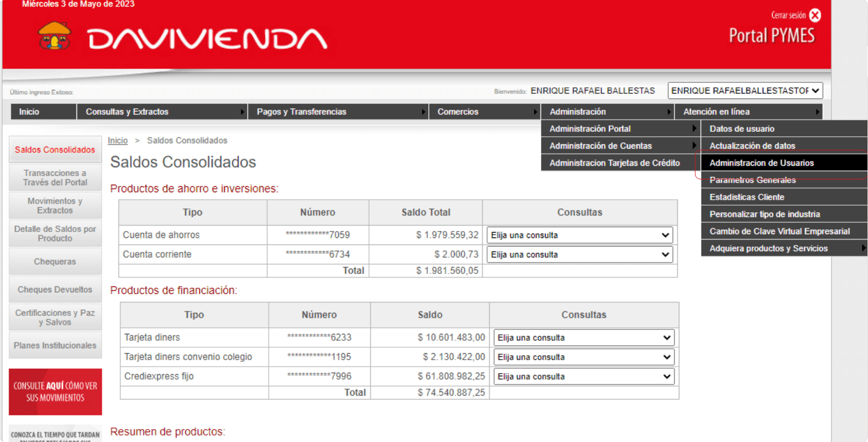Screen dimensions: 868x442
Task: Choose Cambio de Clave Virtual Empresarial
Action: pos(779,231)
